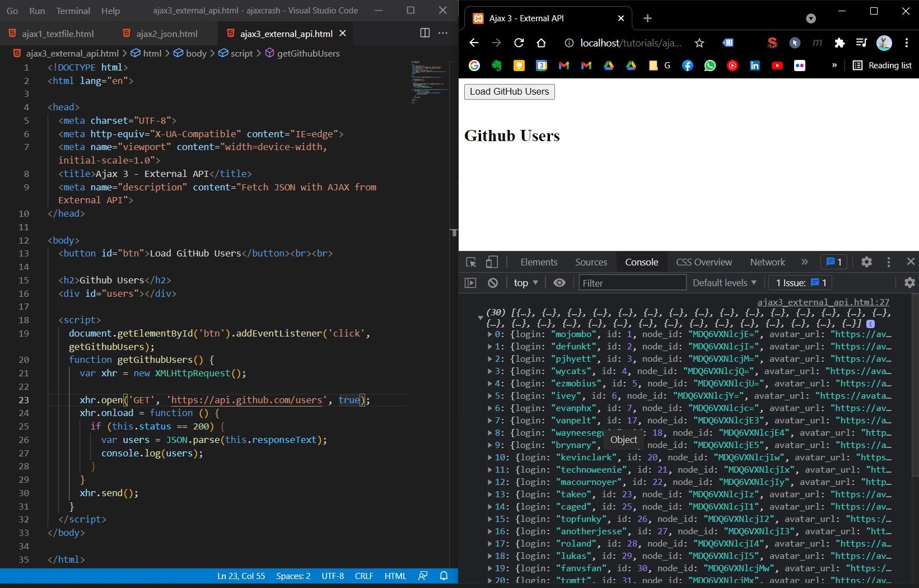Open the Flickr bookmark

800,66
